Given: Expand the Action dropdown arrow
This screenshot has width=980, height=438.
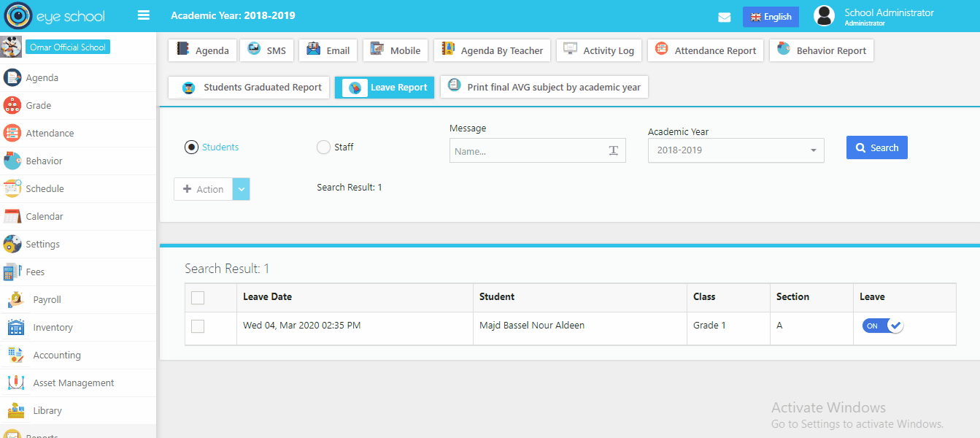Looking at the screenshot, I should [x=241, y=189].
